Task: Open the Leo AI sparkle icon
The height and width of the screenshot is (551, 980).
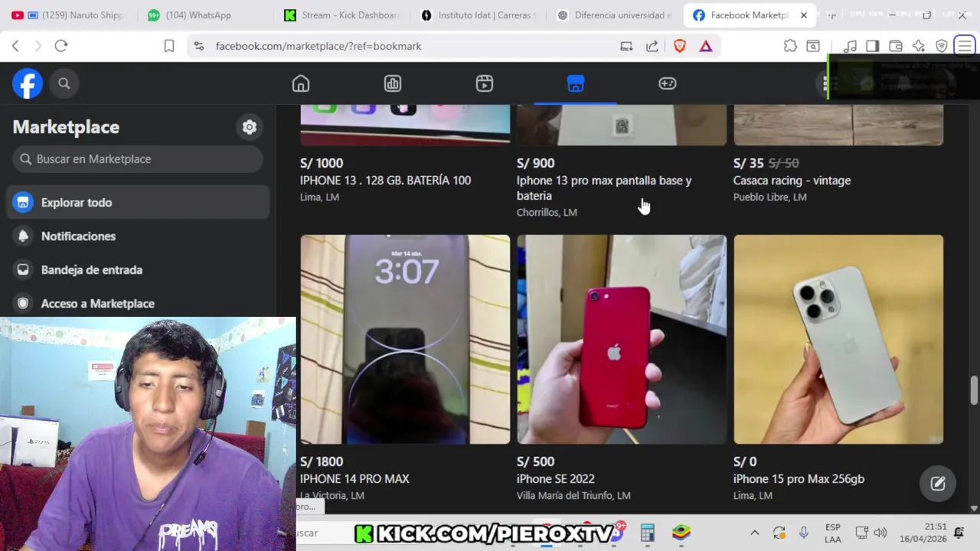Action: (x=919, y=46)
